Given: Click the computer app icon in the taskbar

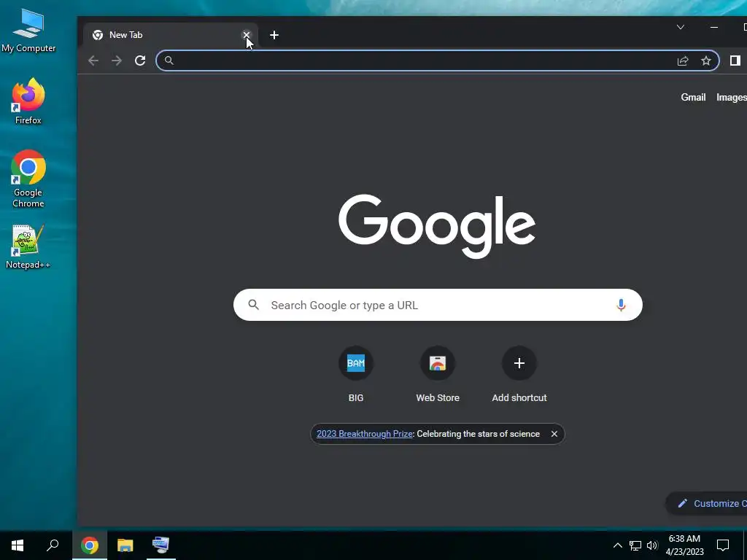Looking at the screenshot, I should [160, 545].
